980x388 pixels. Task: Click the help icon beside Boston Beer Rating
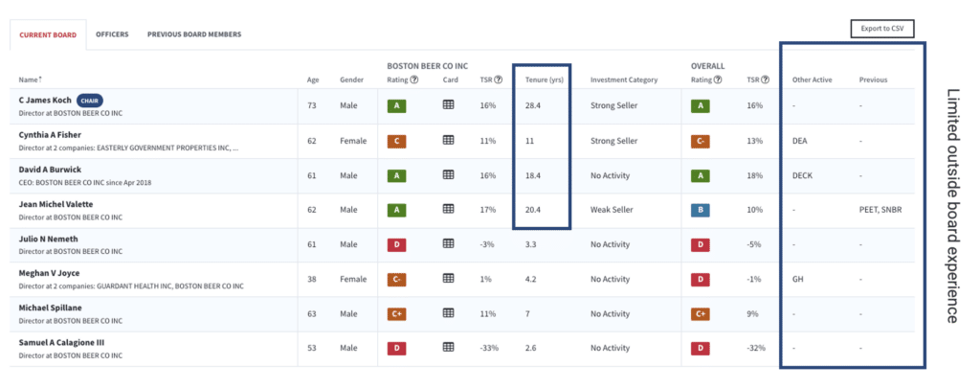click(414, 80)
